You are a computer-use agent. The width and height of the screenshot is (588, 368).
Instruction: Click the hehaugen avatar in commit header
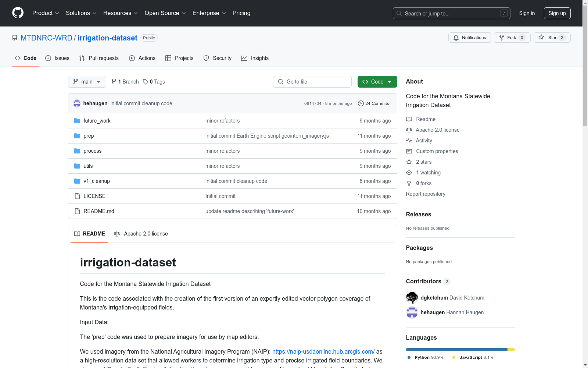tap(77, 103)
